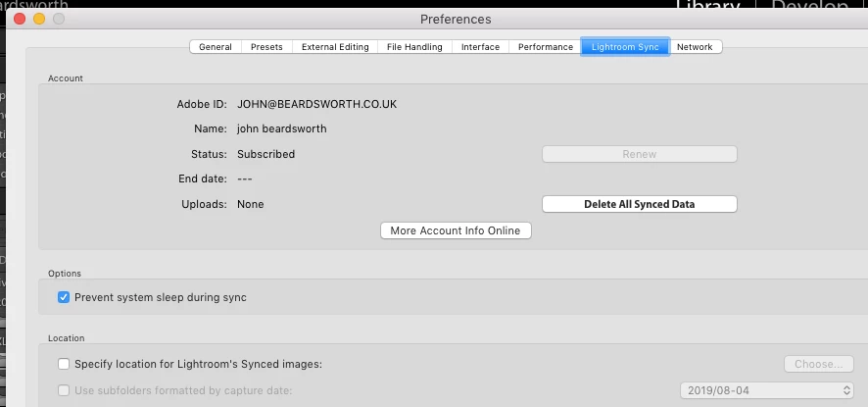This screenshot has height=407, width=868.
Task: Click the Uploads value 'None'
Action: pos(250,204)
